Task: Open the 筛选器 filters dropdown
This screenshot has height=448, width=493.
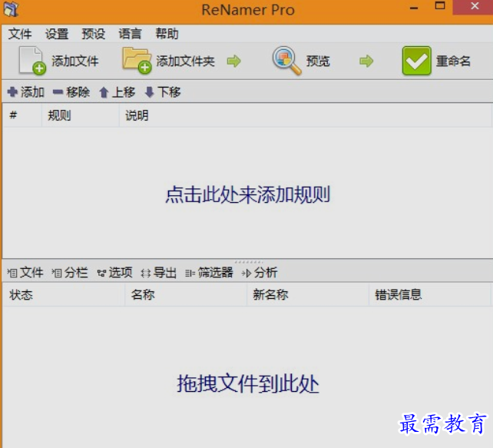Action: pyautogui.click(x=209, y=273)
